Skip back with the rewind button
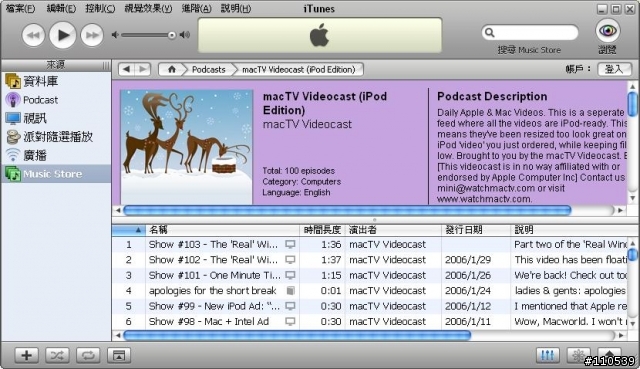This screenshot has width=640, height=369. [x=33, y=36]
